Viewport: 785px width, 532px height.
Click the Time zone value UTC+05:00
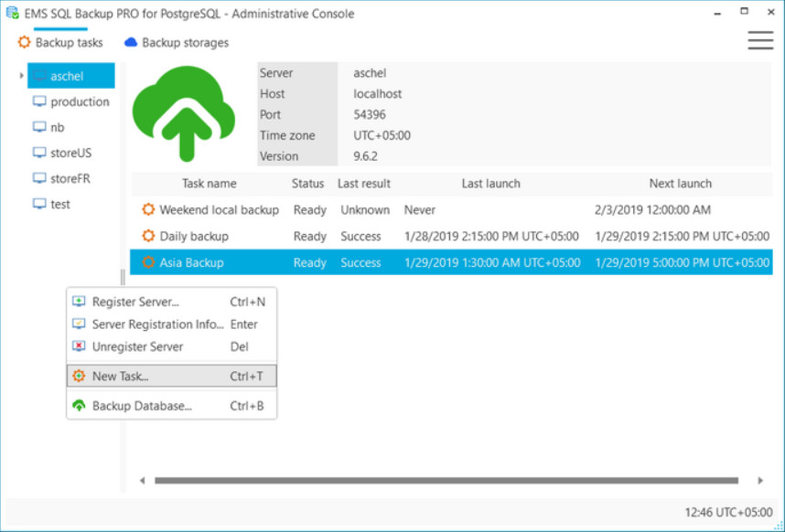[x=382, y=135]
